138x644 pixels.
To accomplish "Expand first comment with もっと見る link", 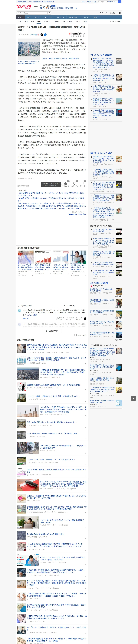I will click(x=33, y=315).
